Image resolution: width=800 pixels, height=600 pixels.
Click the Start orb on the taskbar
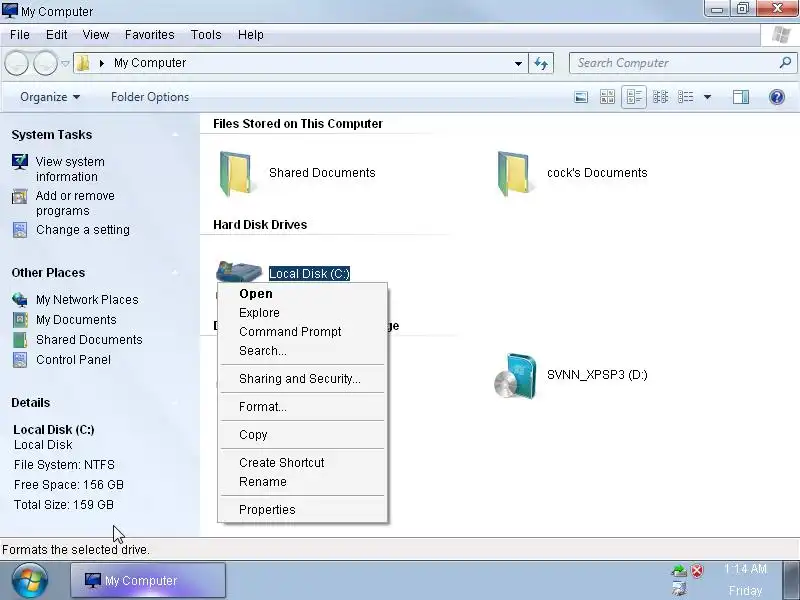tap(30, 581)
